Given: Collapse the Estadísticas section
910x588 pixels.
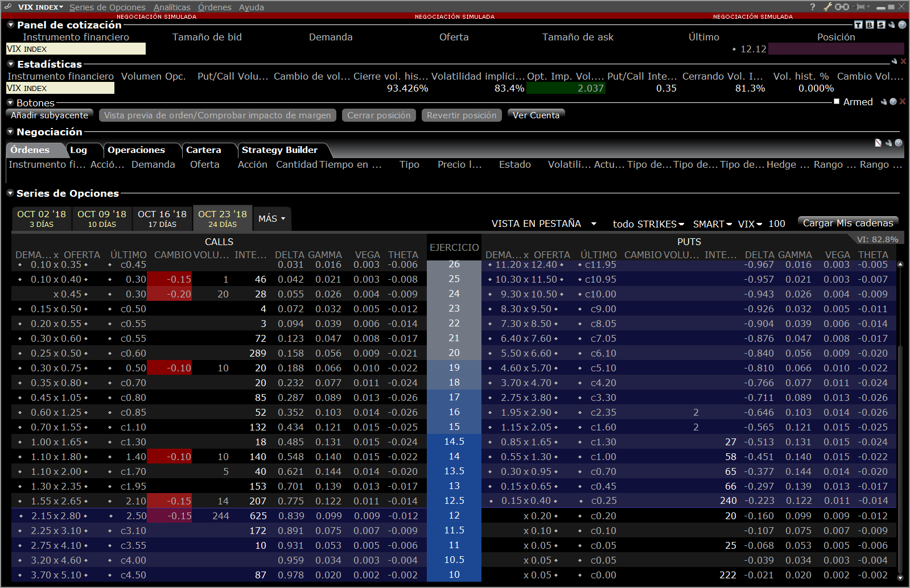Looking at the screenshot, I should pos(10,64).
